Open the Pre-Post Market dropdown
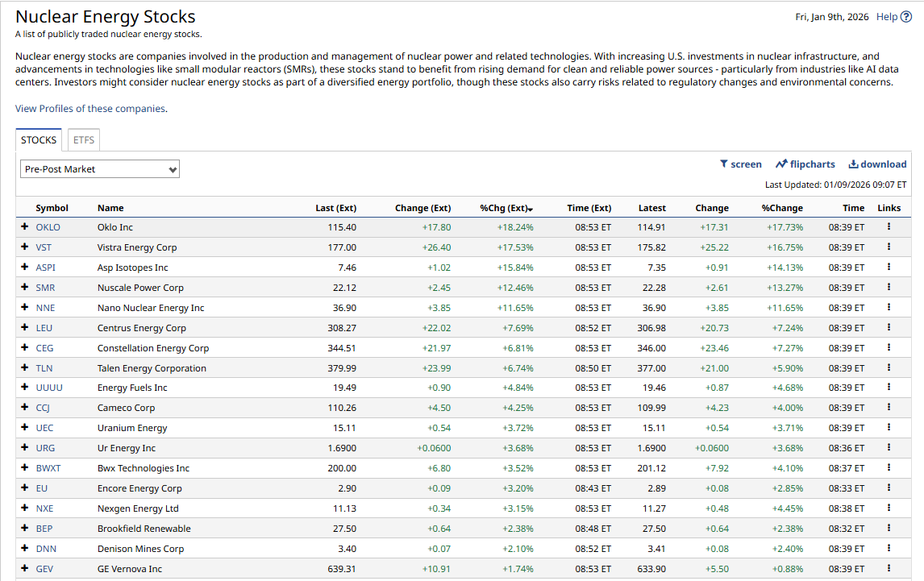 click(x=100, y=169)
